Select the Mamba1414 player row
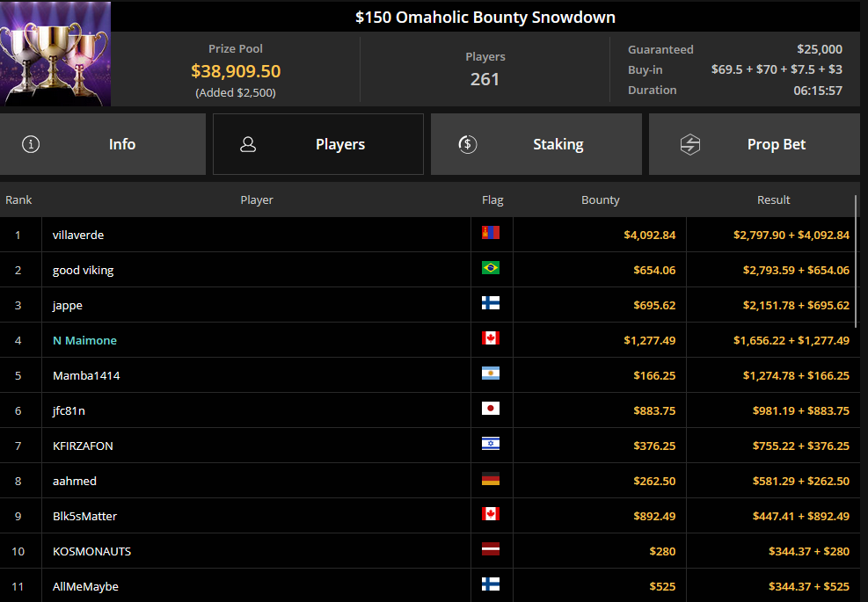 (x=429, y=375)
